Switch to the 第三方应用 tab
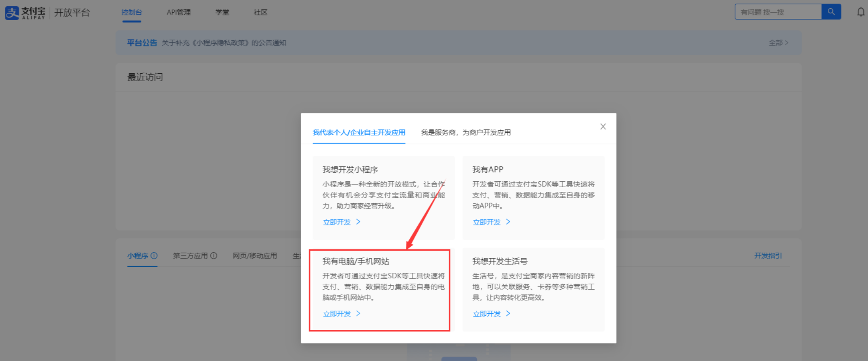The image size is (868, 361). pyautogui.click(x=191, y=255)
